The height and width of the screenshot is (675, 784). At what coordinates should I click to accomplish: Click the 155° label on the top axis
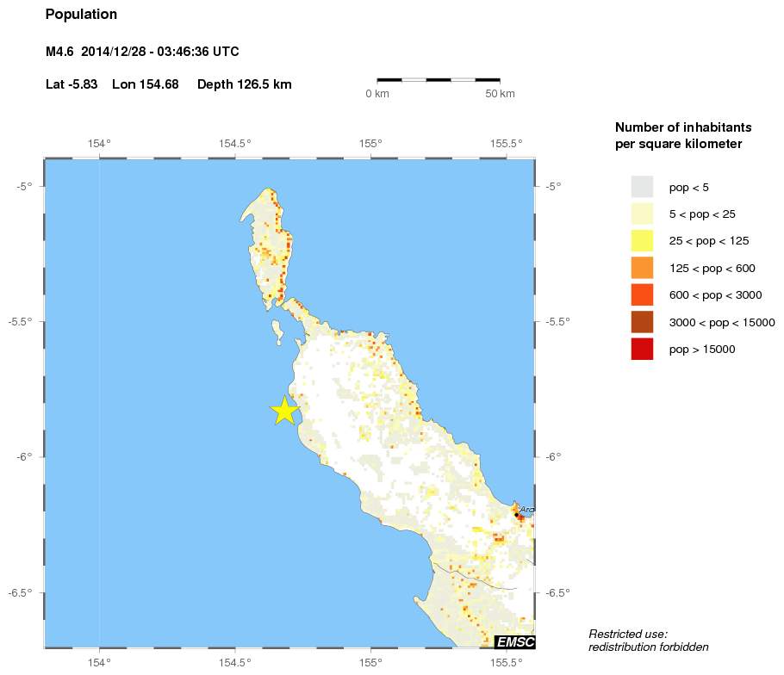370,144
